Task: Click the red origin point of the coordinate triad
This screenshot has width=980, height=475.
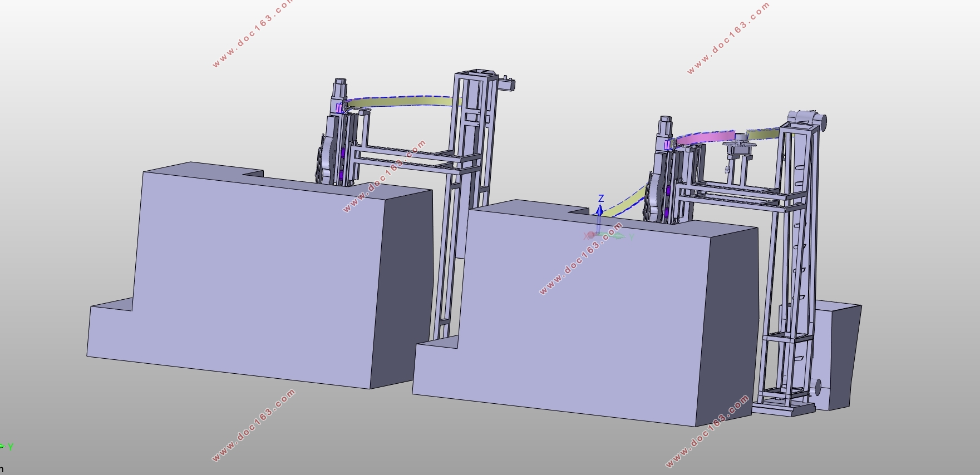Action: (591, 235)
